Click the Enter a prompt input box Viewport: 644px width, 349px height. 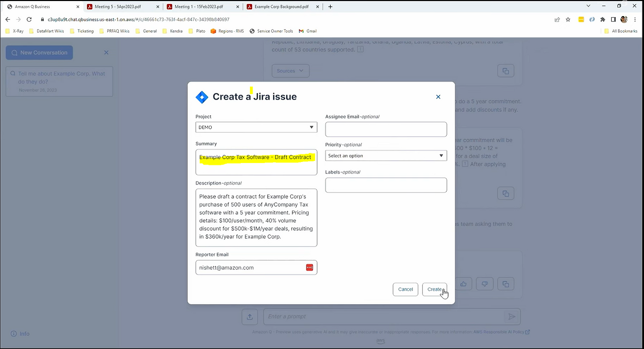385,316
